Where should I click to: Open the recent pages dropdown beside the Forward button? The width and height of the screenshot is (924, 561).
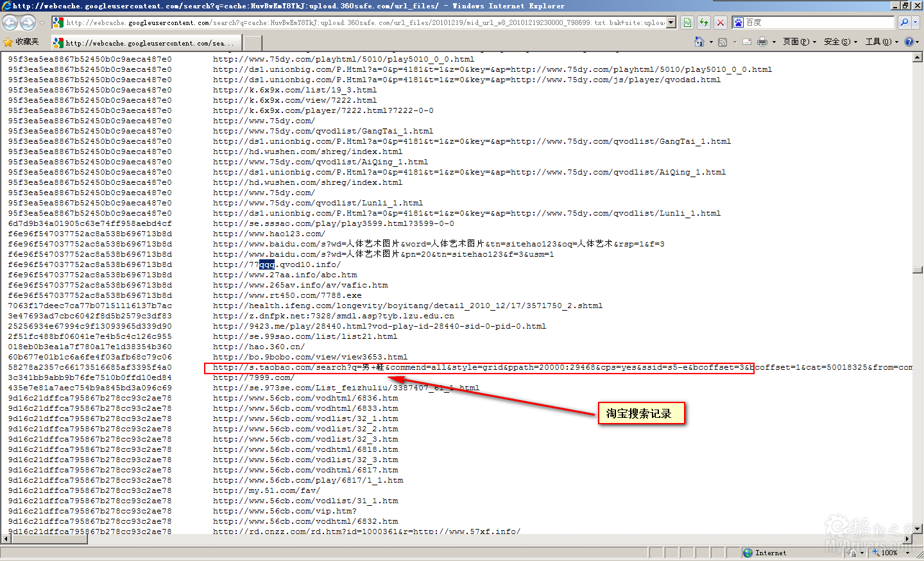click(x=42, y=22)
